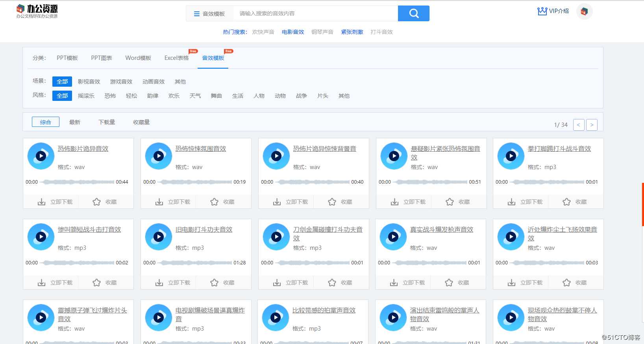644x344 pixels.
Task: Play the 震撼原子弹飞过爆炸片头音效 clip
Action: [x=41, y=318]
